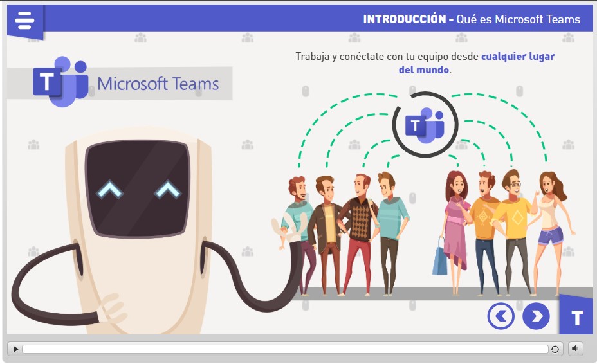Click the 'Microsoft Teams' banner text
The width and height of the screenshot is (597, 364).
[158, 84]
